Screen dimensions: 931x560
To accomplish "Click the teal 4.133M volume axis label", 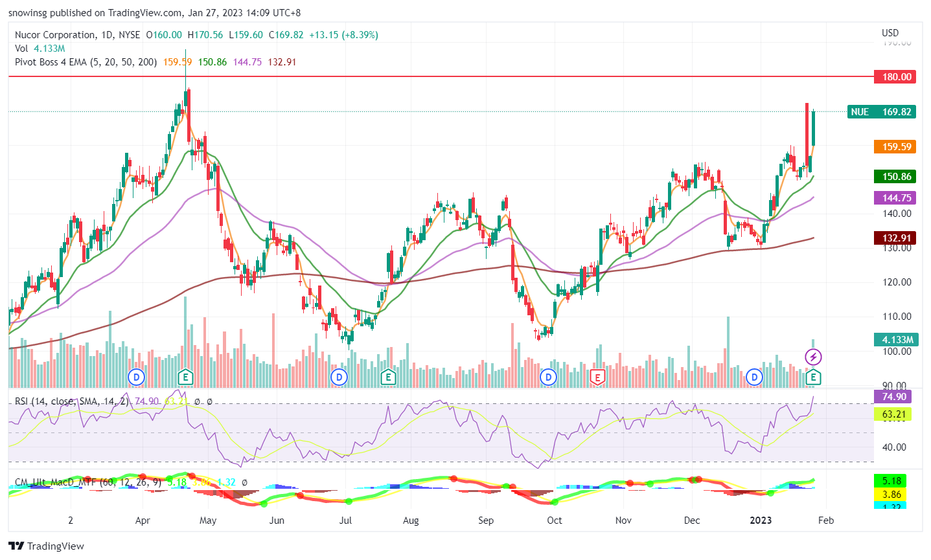I will [895, 339].
